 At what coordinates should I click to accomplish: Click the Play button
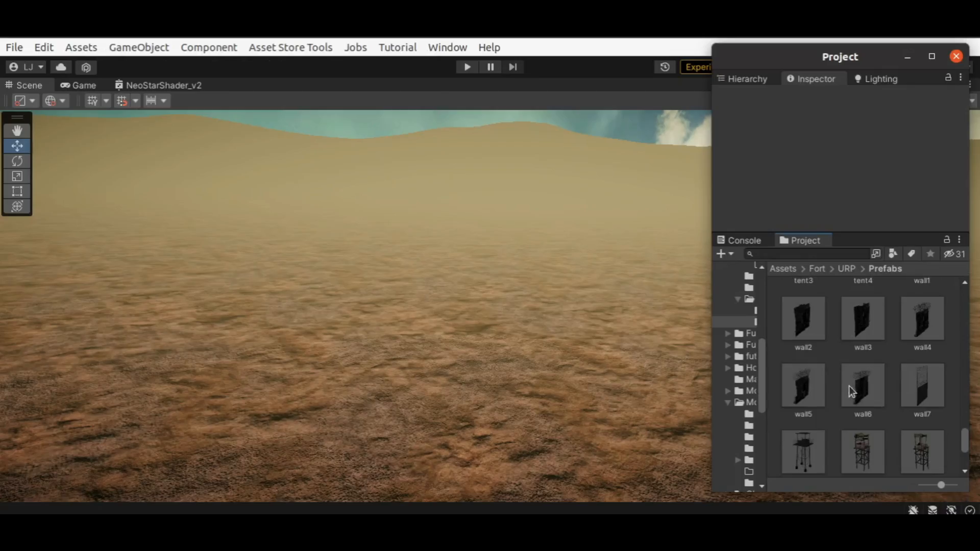coord(467,67)
